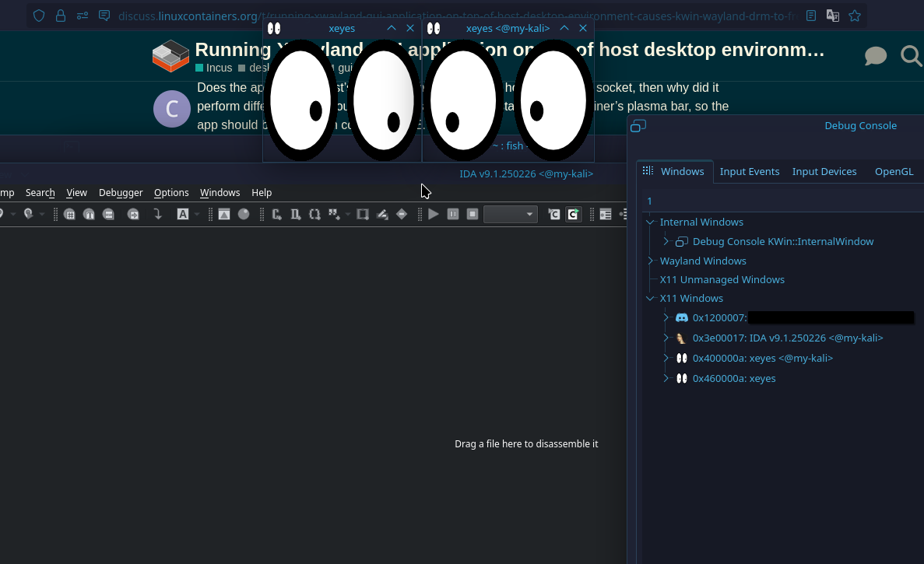Image resolution: width=924 pixels, height=564 pixels.
Task: Click the Discord icon in X11 windows list
Action: coord(682,318)
